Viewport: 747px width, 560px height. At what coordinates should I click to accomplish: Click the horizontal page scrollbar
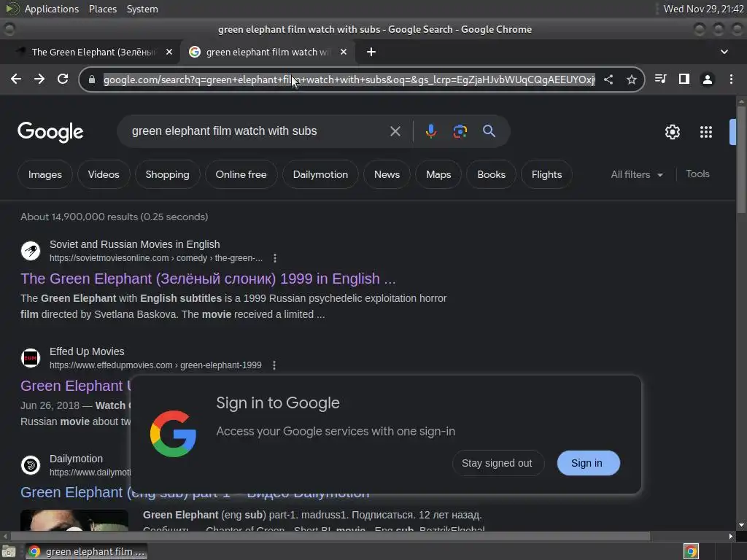coord(330,536)
